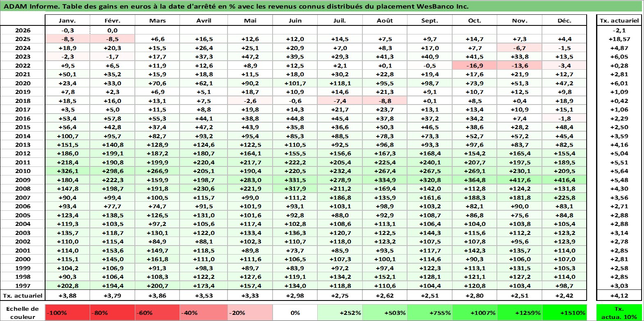Select the 2001 row label
644x321 pixels.
(x=23, y=250)
